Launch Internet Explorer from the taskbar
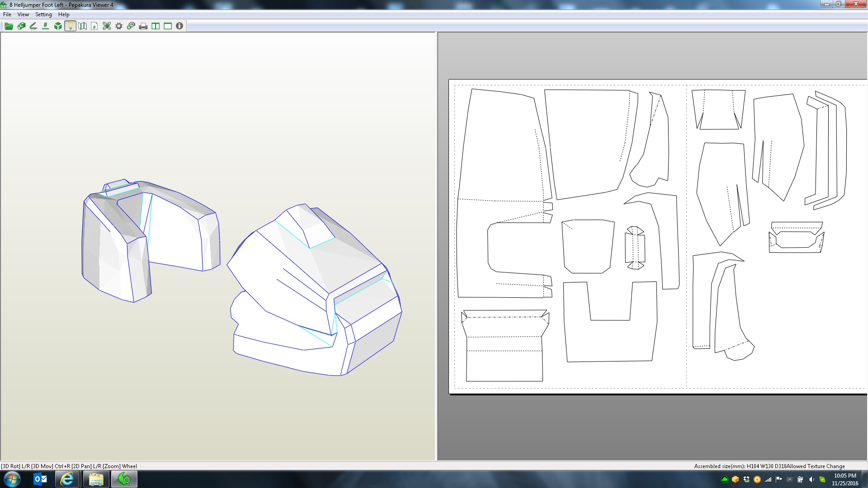 coord(67,479)
